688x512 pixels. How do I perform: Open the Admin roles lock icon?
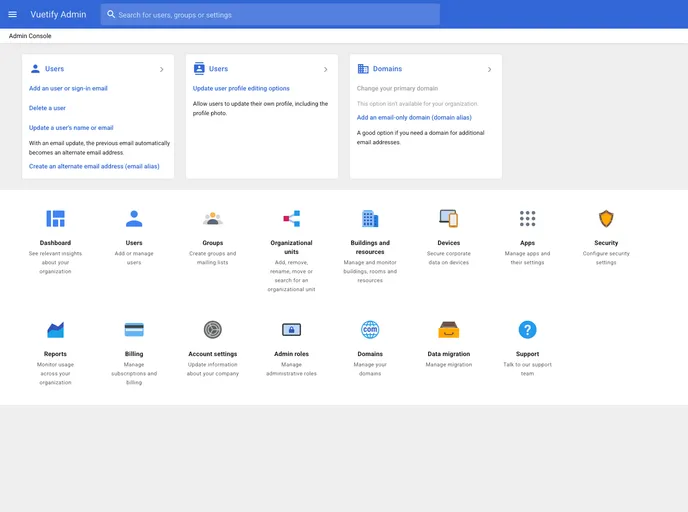coord(291,329)
